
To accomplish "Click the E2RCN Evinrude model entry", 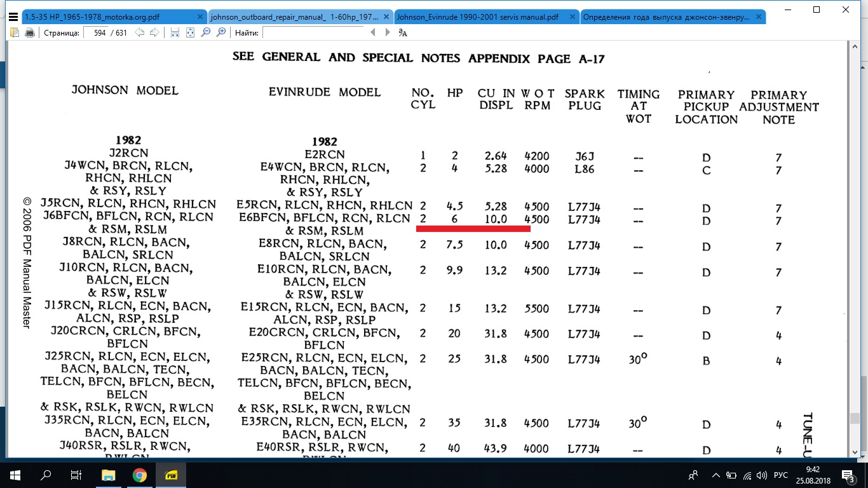I will pyautogui.click(x=324, y=154).
